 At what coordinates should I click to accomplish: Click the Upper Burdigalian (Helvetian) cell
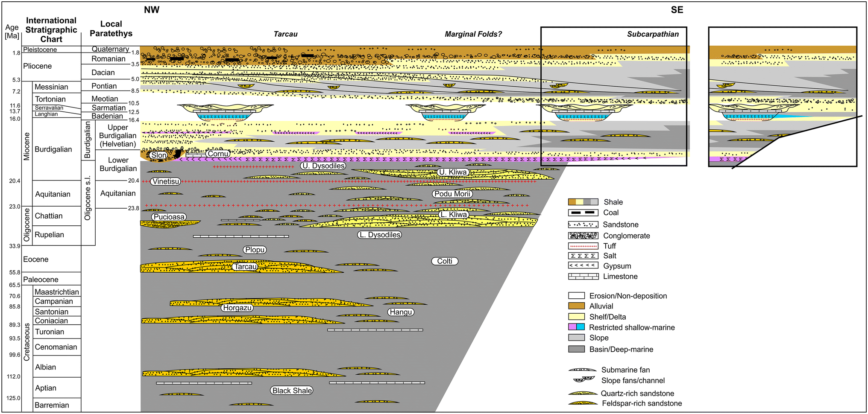[x=118, y=135]
